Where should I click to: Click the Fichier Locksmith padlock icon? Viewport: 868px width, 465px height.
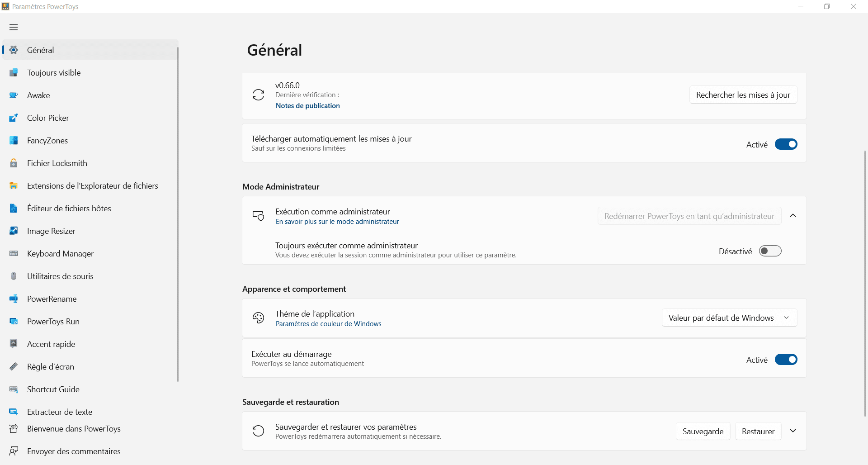[x=14, y=163]
